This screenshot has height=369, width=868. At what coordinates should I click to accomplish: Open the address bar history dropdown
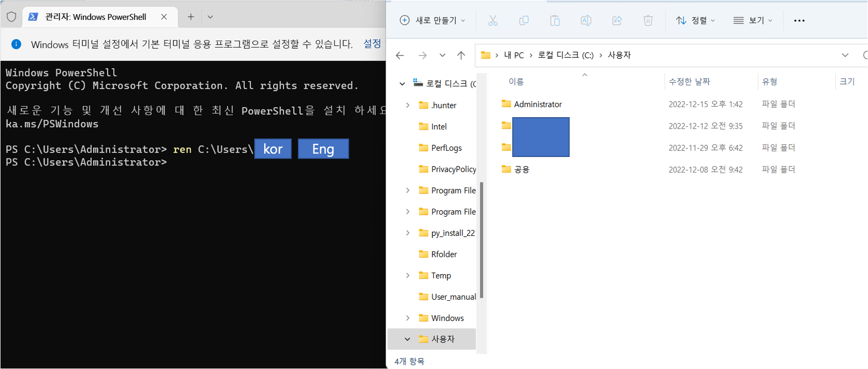(845, 55)
